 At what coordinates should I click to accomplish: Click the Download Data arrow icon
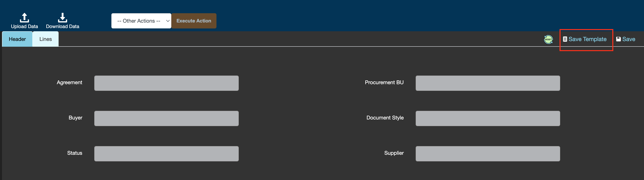(63, 17)
